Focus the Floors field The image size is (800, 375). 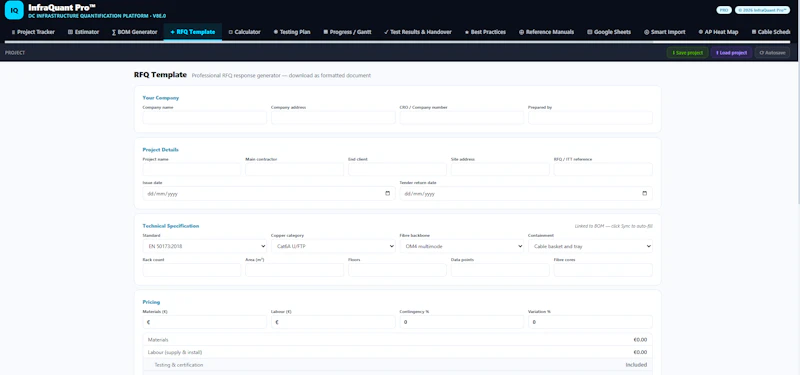(x=397, y=270)
